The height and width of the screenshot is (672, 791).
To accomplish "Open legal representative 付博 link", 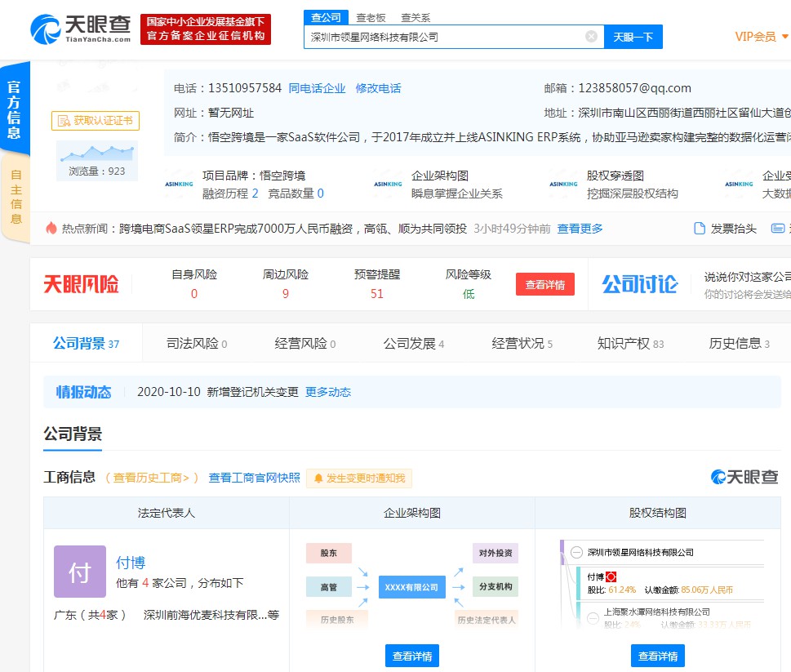I will click(x=131, y=563).
